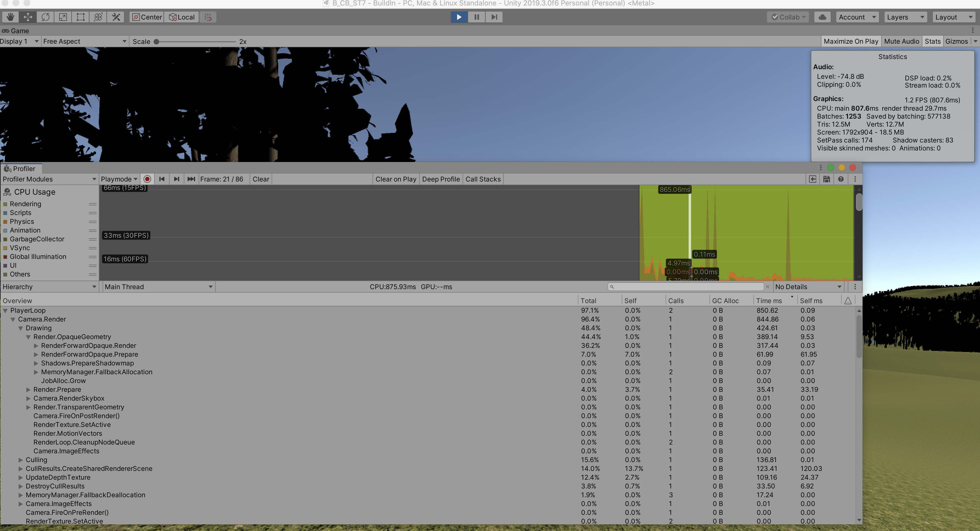This screenshot has height=531, width=980.
Task: Select the Move tool
Action: point(27,17)
